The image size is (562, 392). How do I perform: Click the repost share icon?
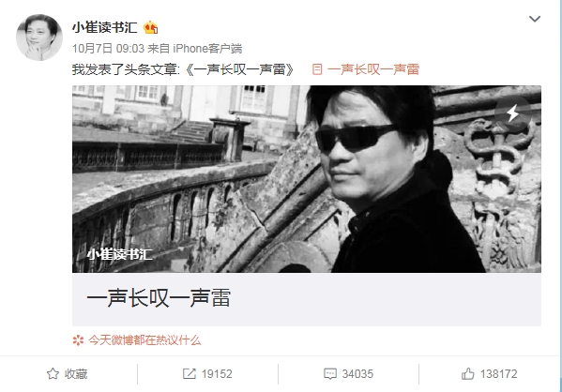click(190, 374)
